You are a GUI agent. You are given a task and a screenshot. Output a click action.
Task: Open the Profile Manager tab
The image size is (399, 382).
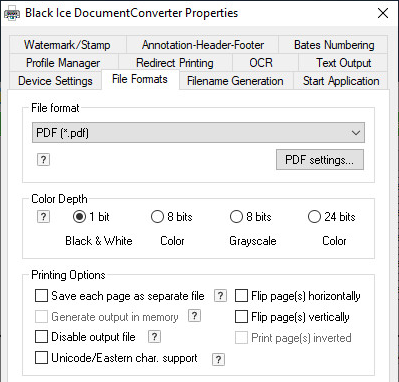coord(63,63)
